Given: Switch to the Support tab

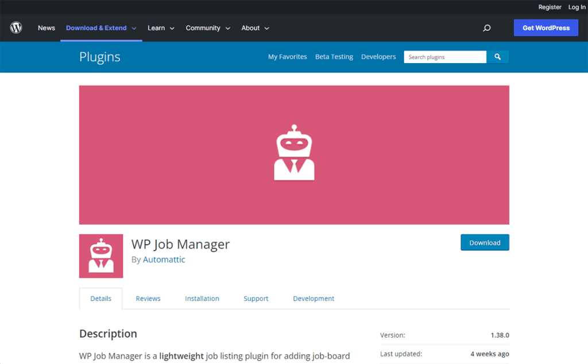Looking at the screenshot, I should (256, 299).
